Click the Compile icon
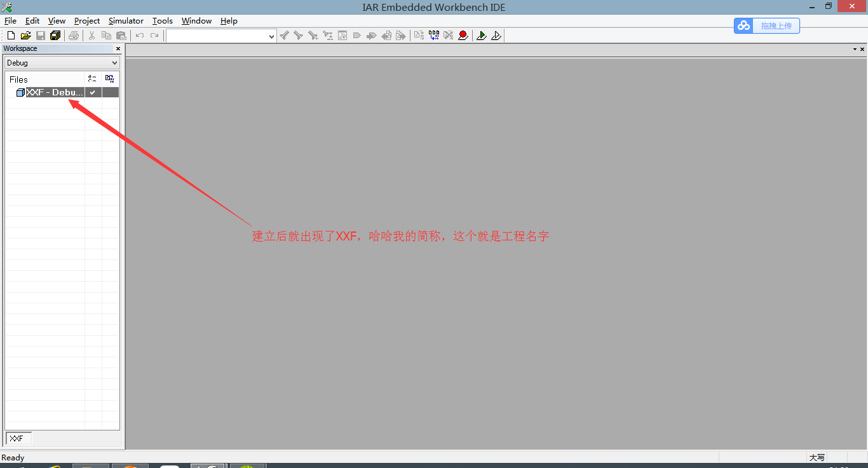Screen dimensions: 868x468 tap(419, 36)
